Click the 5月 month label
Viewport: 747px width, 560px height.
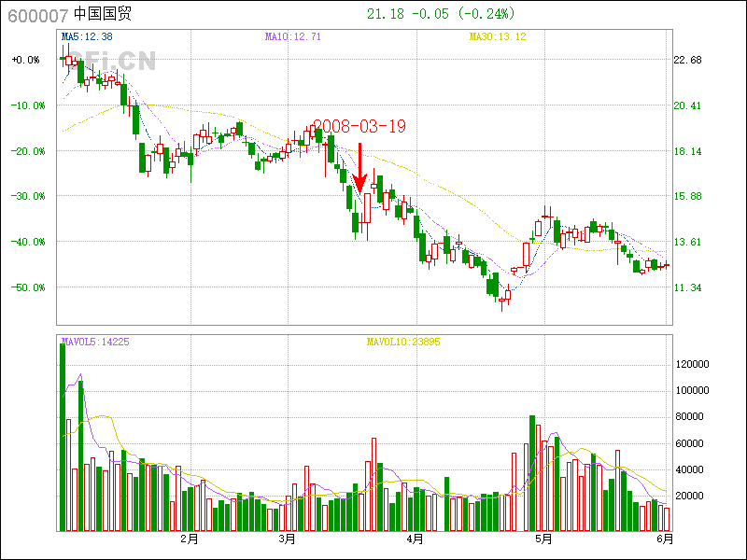[x=544, y=539]
